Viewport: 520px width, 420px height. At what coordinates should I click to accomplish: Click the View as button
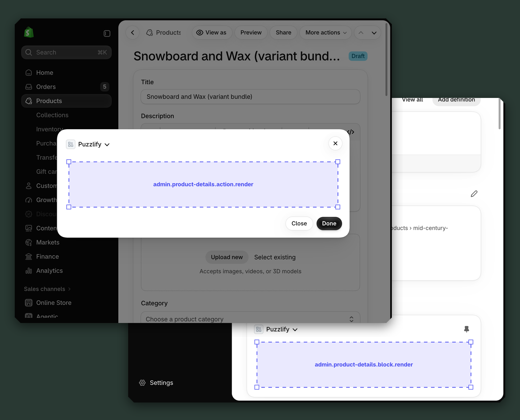click(x=212, y=33)
